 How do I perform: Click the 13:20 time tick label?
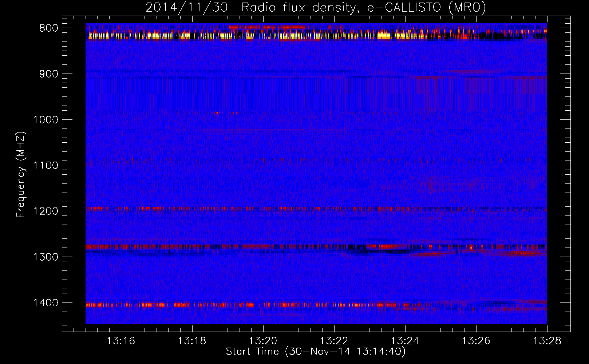click(263, 341)
